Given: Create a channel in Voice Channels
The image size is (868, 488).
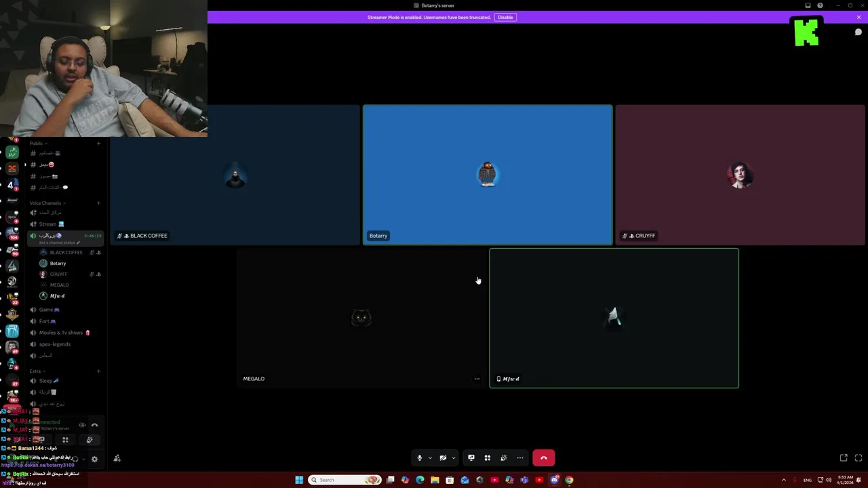Looking at the screenshot, I should click(x=98, y=203).
